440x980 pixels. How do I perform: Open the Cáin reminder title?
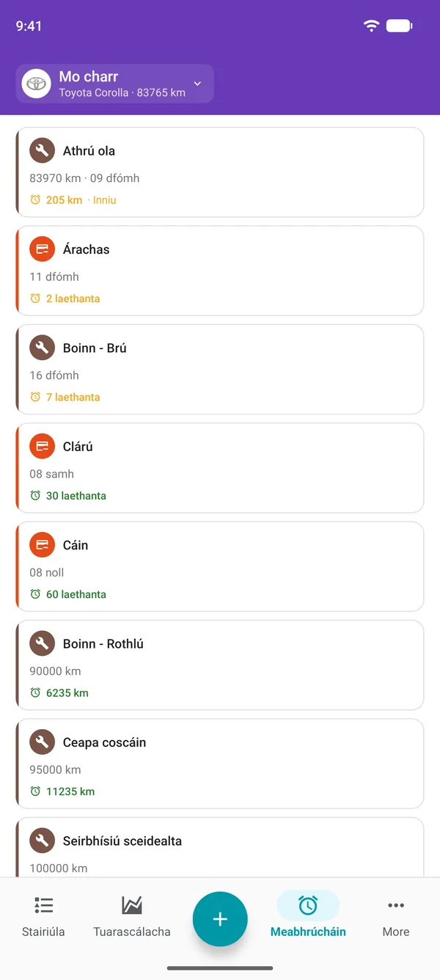pyautogui.click(x=76, y=545)
